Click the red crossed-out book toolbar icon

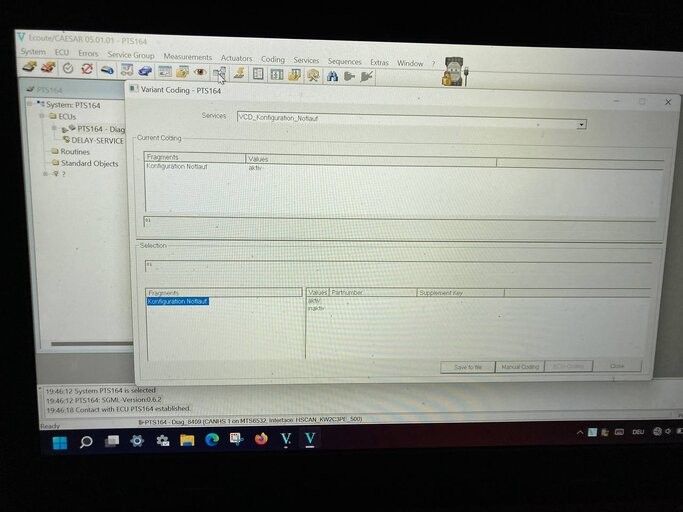point(48,68)
